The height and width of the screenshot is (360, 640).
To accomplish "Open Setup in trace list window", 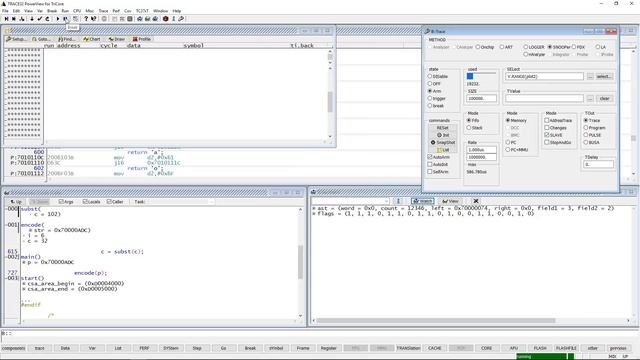I will pyautogui.click(x=16, y=39).
